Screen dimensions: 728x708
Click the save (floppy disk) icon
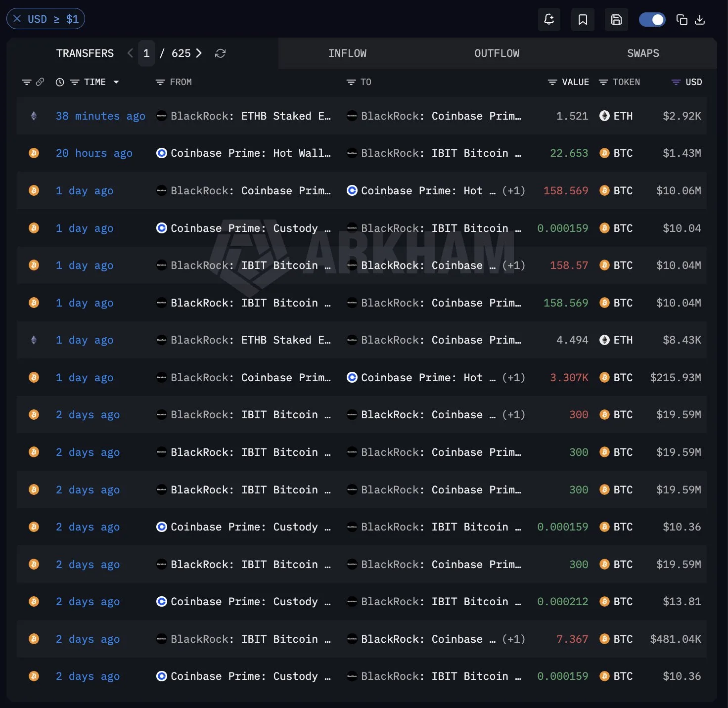[616, 19]
